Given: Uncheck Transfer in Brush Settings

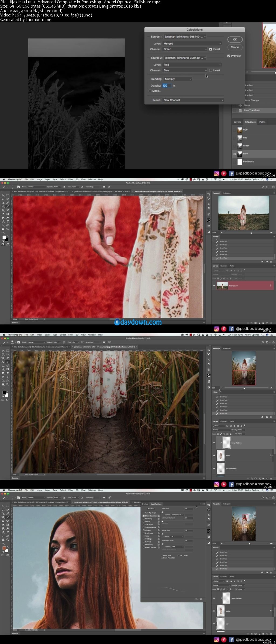Looking at the screenshot, I should point(144,530).
